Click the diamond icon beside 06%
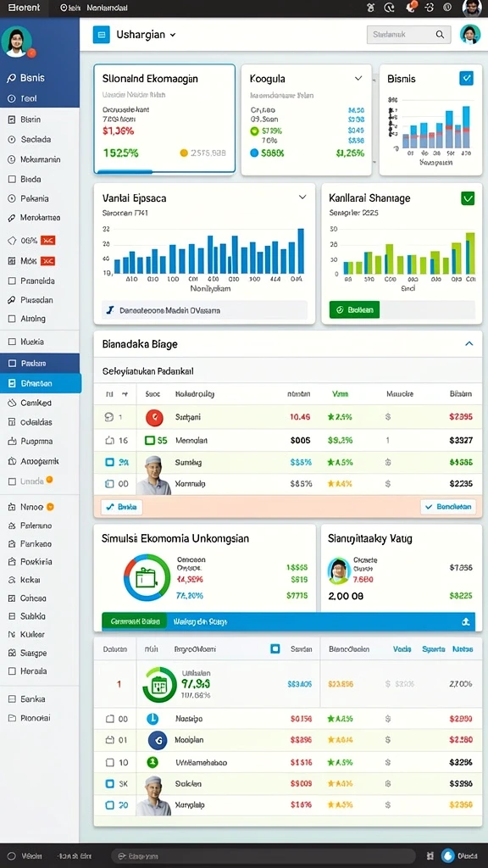 pyautogui.click(x=11, y=240)
